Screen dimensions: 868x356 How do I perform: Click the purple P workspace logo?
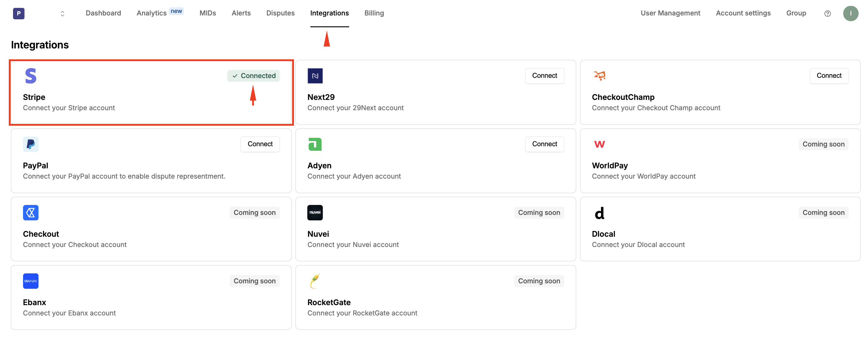pos(18,13)
